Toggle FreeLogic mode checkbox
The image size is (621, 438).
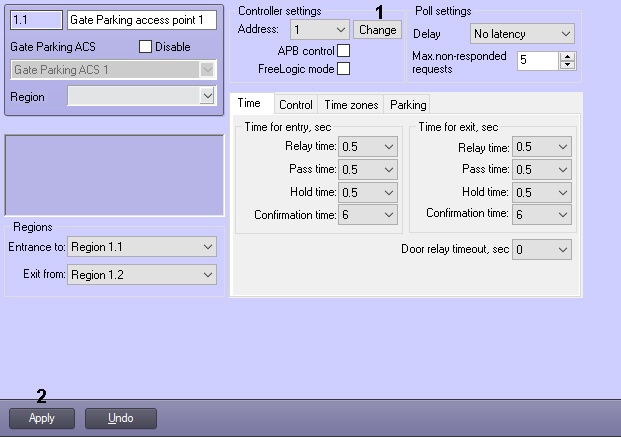(x=343, y=69)
